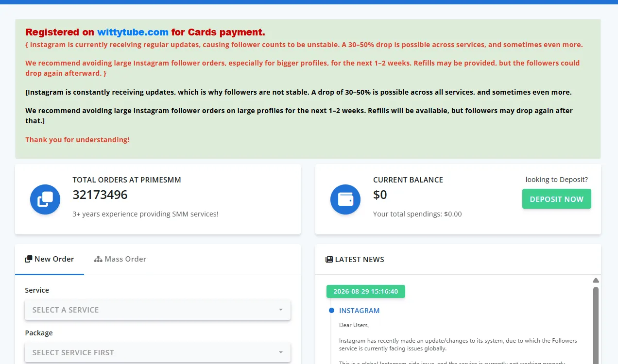Switch to the Mass Order tab
618x364 pixels.
click(120, 259)
